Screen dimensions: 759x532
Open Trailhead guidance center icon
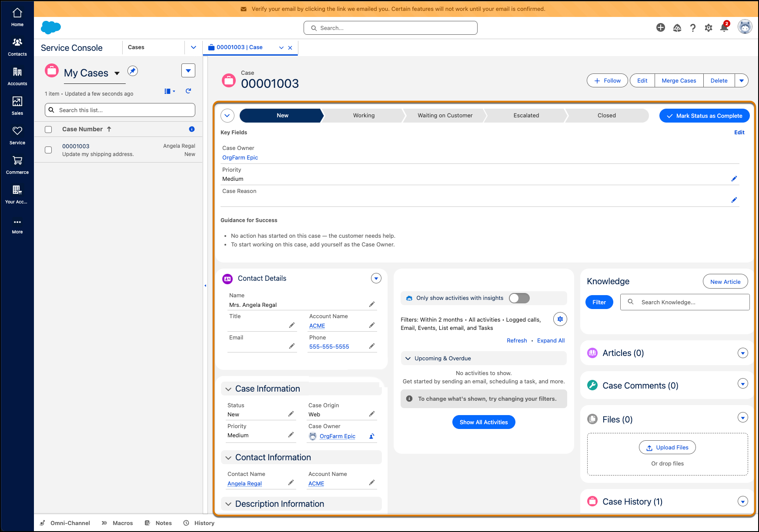[x=677, y=28]
